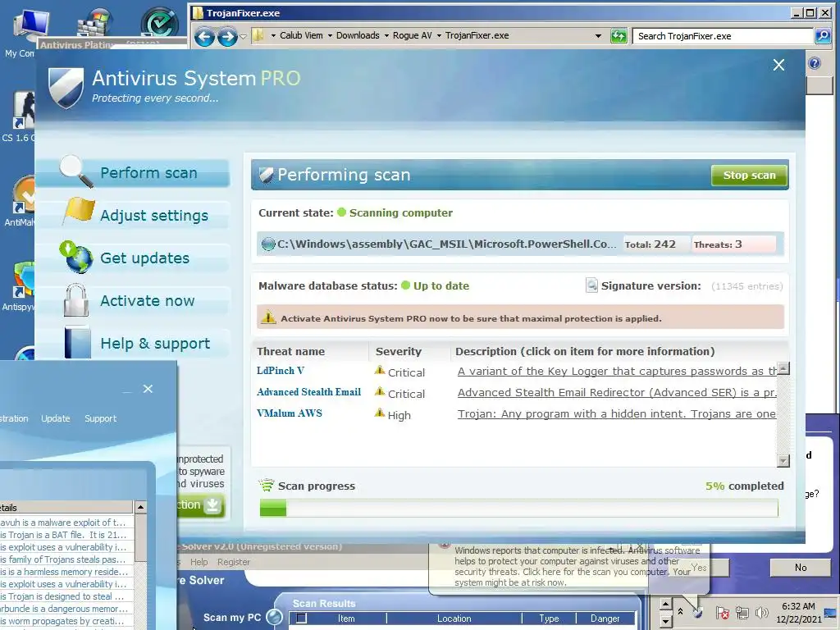
Task: Open Help menu in the Solver window
Action: coord(199,562)
